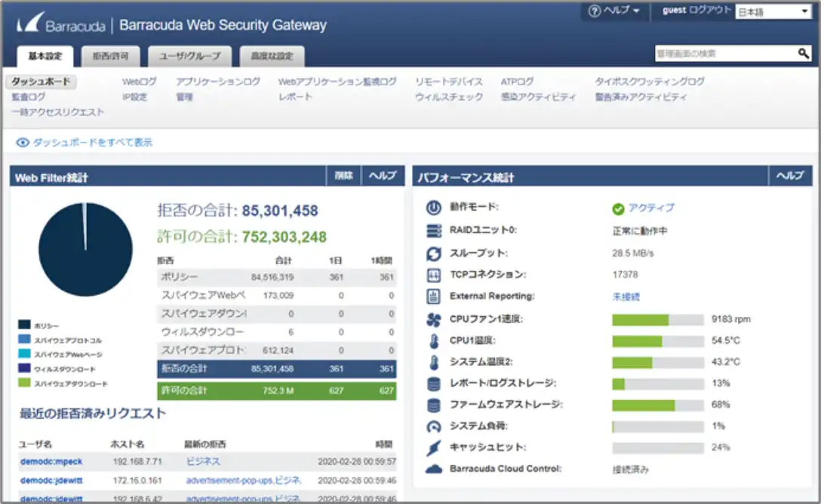Click the search magnifier icon

click(x=803, y=54)
